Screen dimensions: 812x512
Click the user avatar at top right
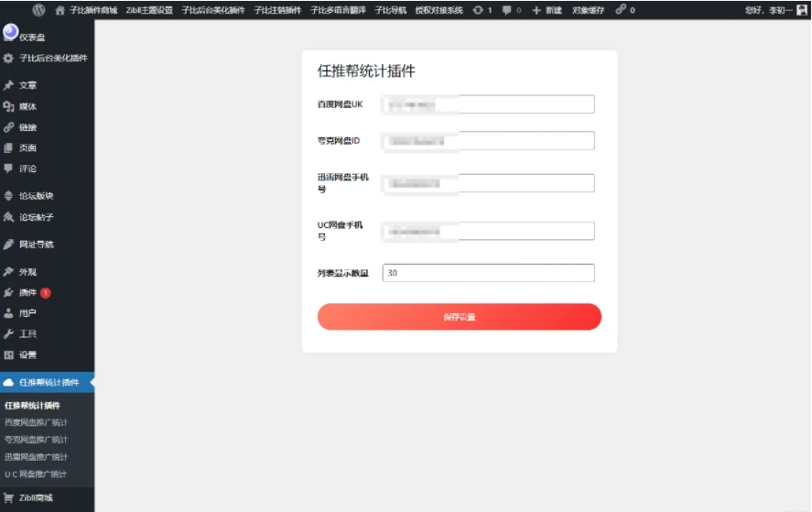(x=801, y=10)
